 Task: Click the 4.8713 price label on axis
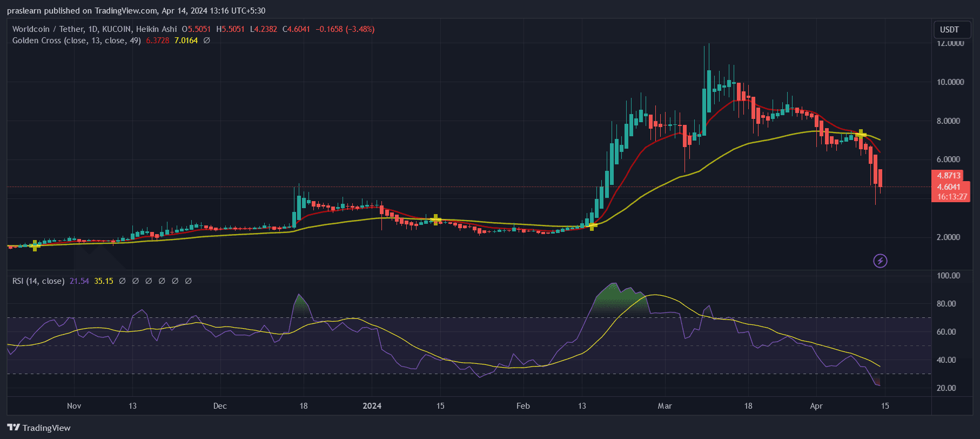click(948, 176)
